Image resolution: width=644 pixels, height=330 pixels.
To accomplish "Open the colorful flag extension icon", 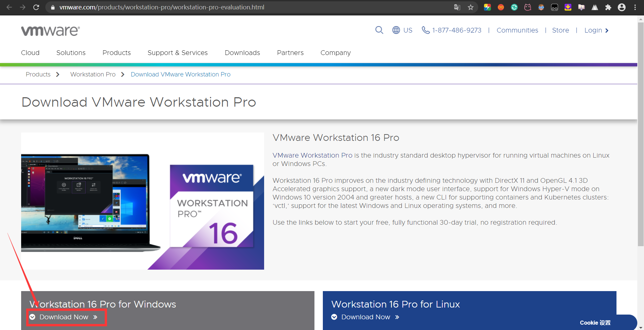I will point(487,7).
